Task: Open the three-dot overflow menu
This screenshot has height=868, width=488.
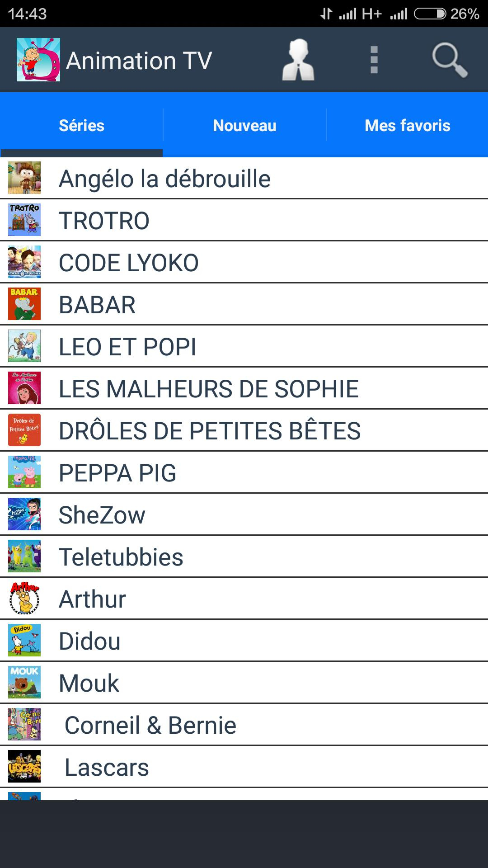Action: point(374,60)
